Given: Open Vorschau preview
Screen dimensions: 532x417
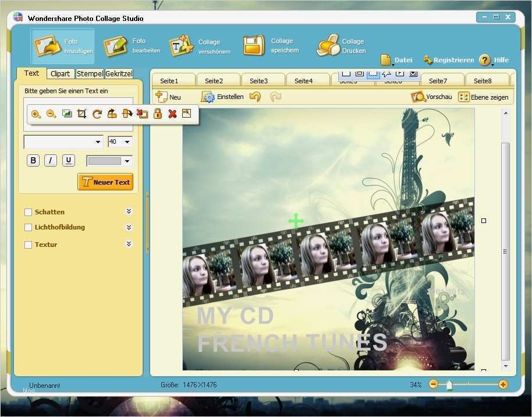Looking at the screenshot, I should click(x=431, y=97).
